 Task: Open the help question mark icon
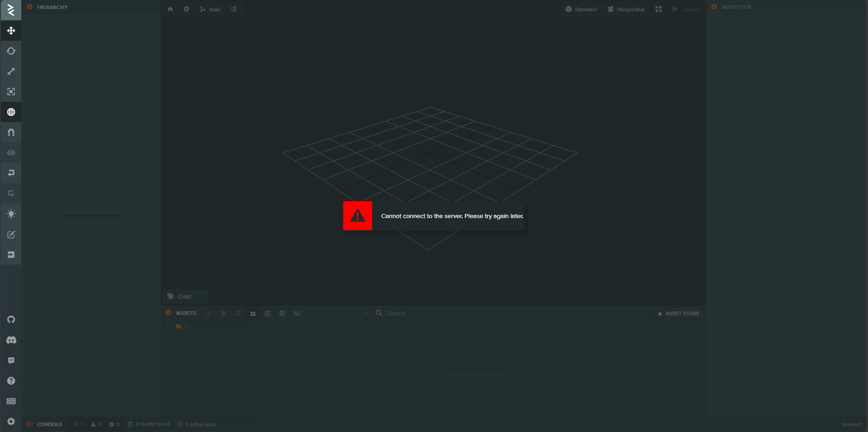tap(11, 381)
